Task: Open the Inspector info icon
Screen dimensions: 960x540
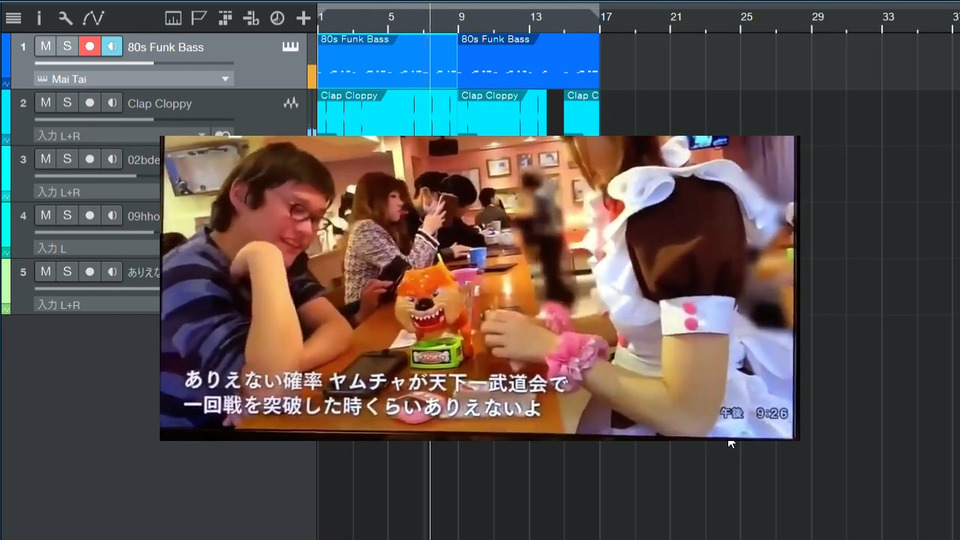Action: [x=39, y=18]
